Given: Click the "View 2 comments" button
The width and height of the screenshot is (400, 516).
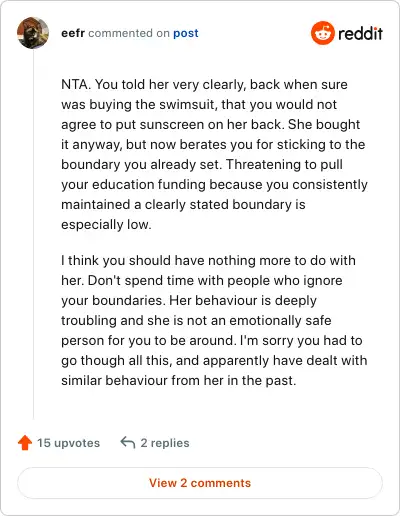Looking at the screenshot, I should point(200,483).
